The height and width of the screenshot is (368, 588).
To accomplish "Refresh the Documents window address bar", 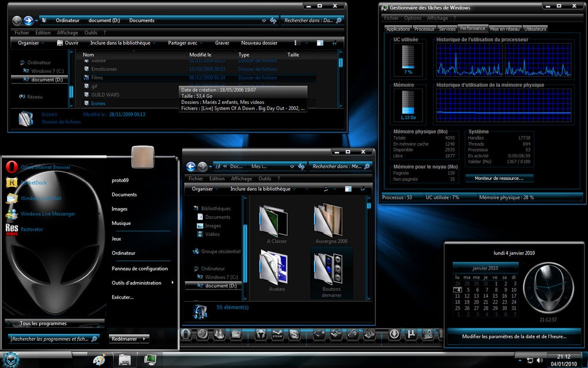I will click(x=273, y=21).
